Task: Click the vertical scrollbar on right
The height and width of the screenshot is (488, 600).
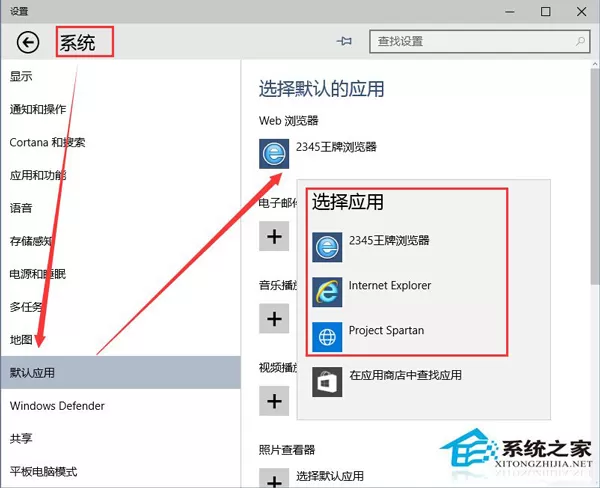Action: tap(595, 176)
